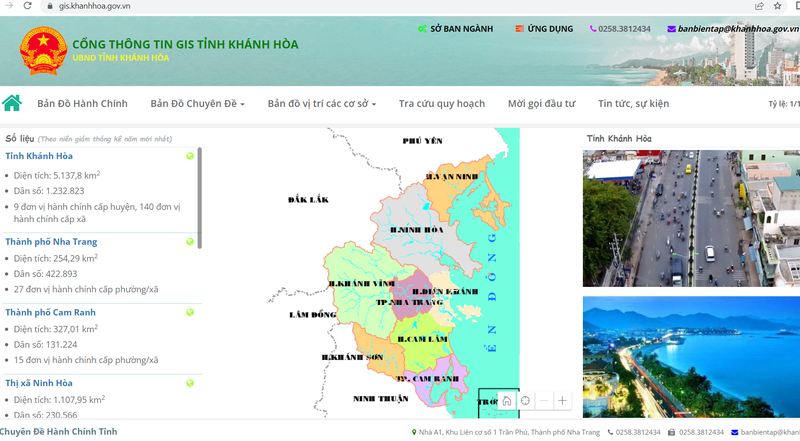Click the Tỷ lệ scale label
The image size is (800, 441).
[784, 104]
